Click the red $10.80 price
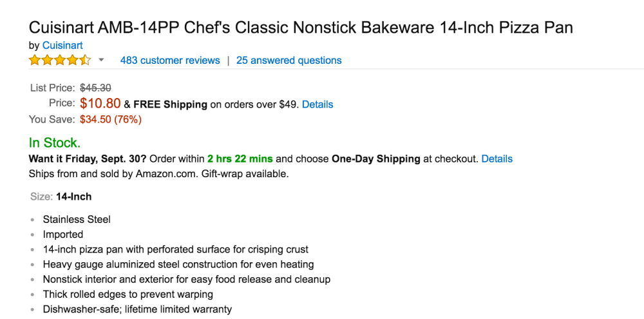This screenshot has height=319, width=644. click(x=100, y=103)
